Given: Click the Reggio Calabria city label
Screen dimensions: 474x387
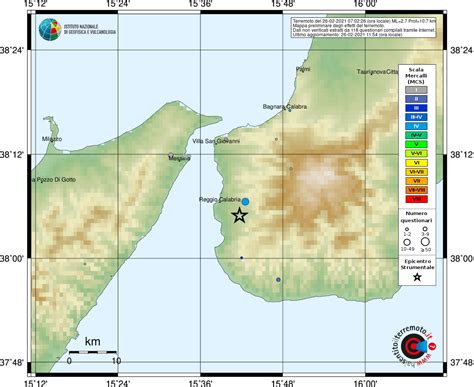Looking at the screenshot, I should pyautogui.click(x=220, y=200).
